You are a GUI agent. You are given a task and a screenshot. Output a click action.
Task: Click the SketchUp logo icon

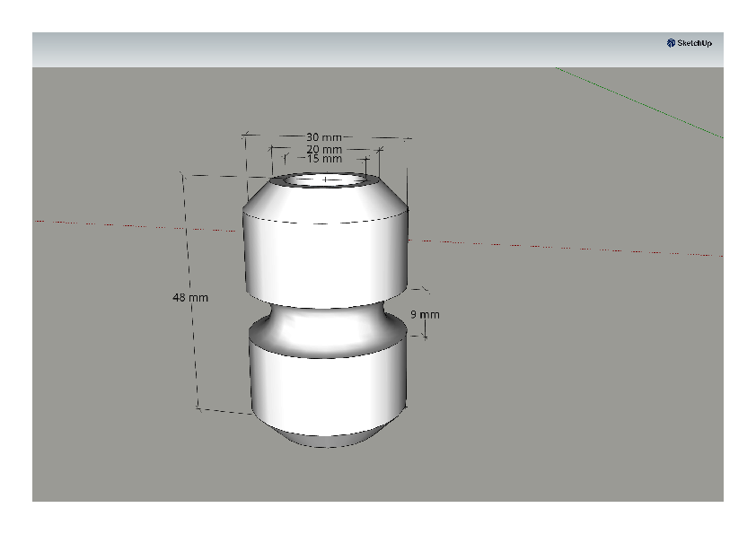click(671, 43)
